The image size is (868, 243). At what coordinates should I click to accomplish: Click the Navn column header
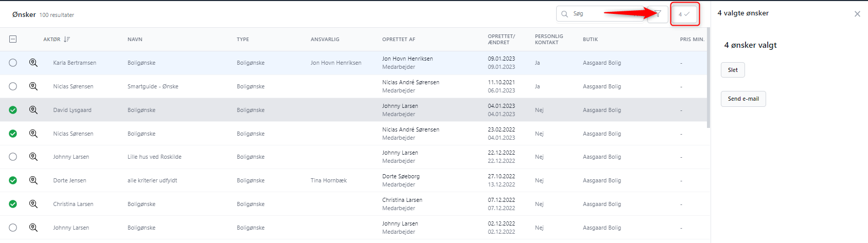click(135, 39)
